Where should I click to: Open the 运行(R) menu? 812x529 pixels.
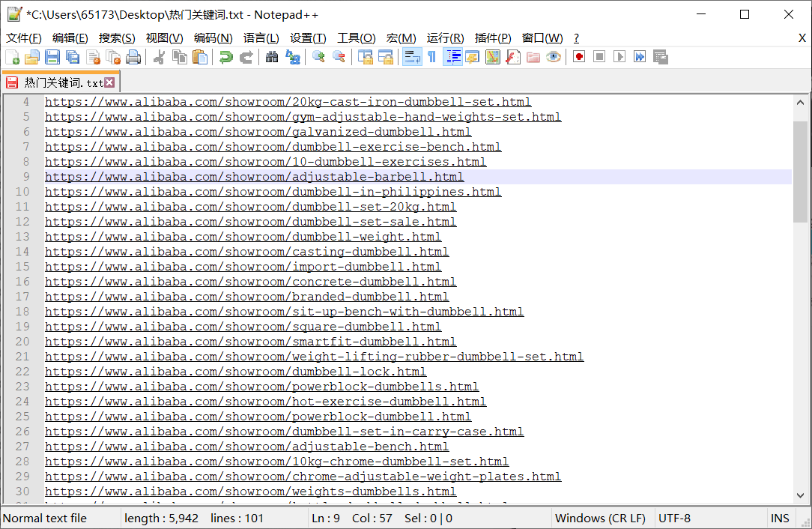(x=446, y=37)
